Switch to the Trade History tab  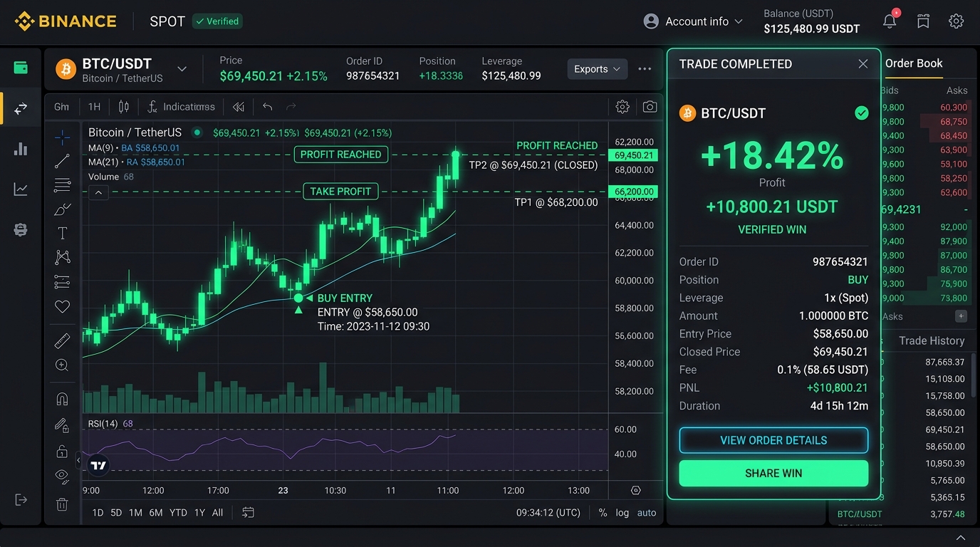(932, 340)
